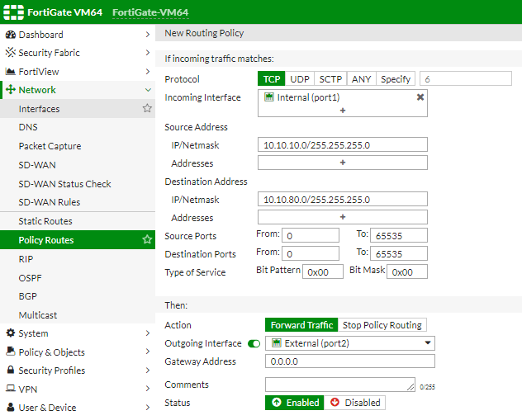Image resolution: width=522 pixels, height=420 pixels.
Task: Click the Gateway Address input field
Action: 350,361
